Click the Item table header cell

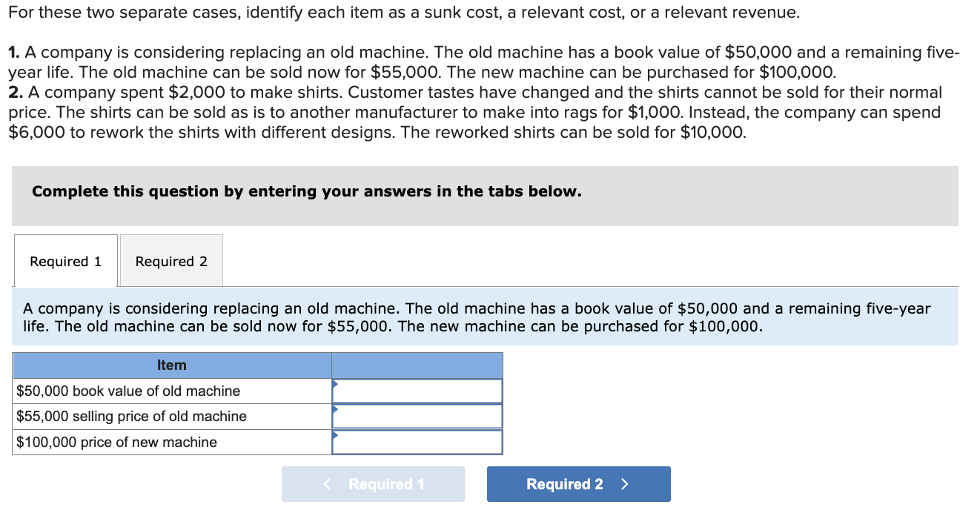[172, 365]
